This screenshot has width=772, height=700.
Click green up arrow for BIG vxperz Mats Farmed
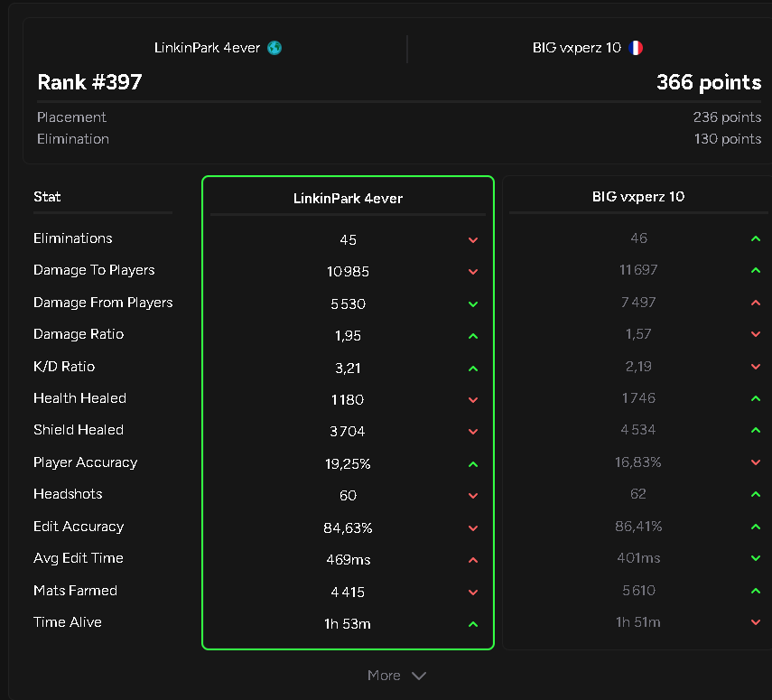(756, 591)
